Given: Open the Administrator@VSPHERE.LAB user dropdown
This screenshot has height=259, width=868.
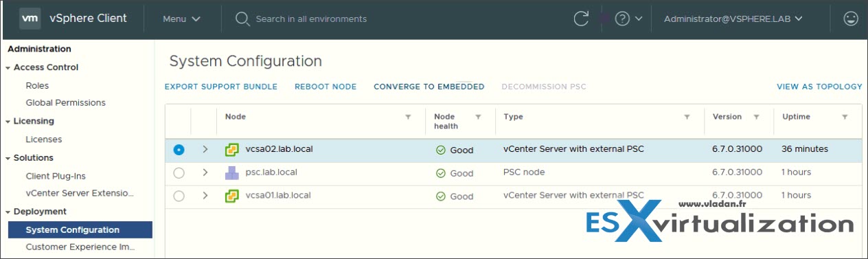Looking at the screenshot, I should (733, 19).
